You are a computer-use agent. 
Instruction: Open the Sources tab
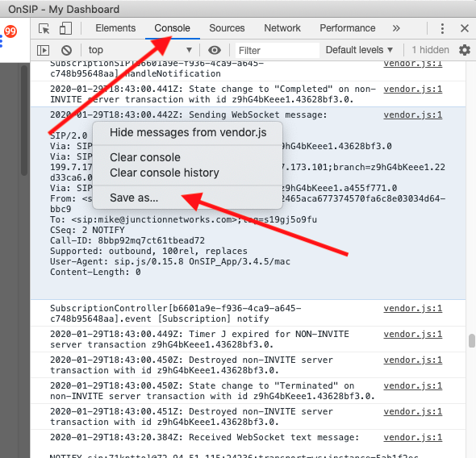coord(227,28)
